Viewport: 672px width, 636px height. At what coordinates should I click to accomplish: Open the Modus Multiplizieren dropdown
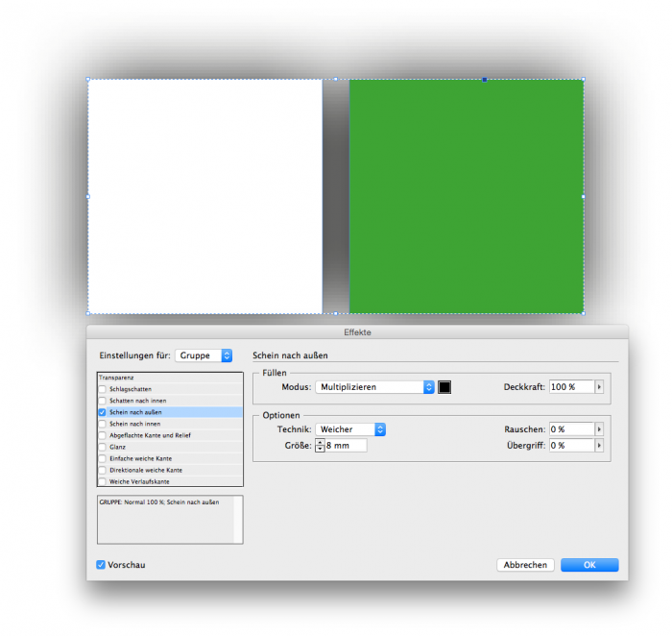point(375,387)
